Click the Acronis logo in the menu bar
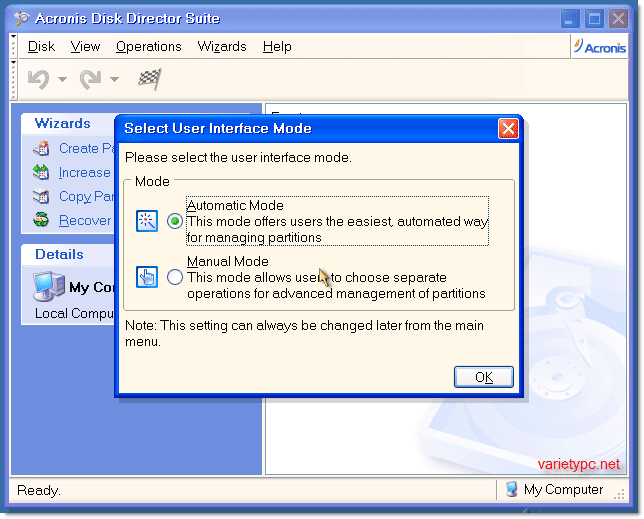Screen dimensions: 644x519 pyautogui.click(x=600, y=47)
